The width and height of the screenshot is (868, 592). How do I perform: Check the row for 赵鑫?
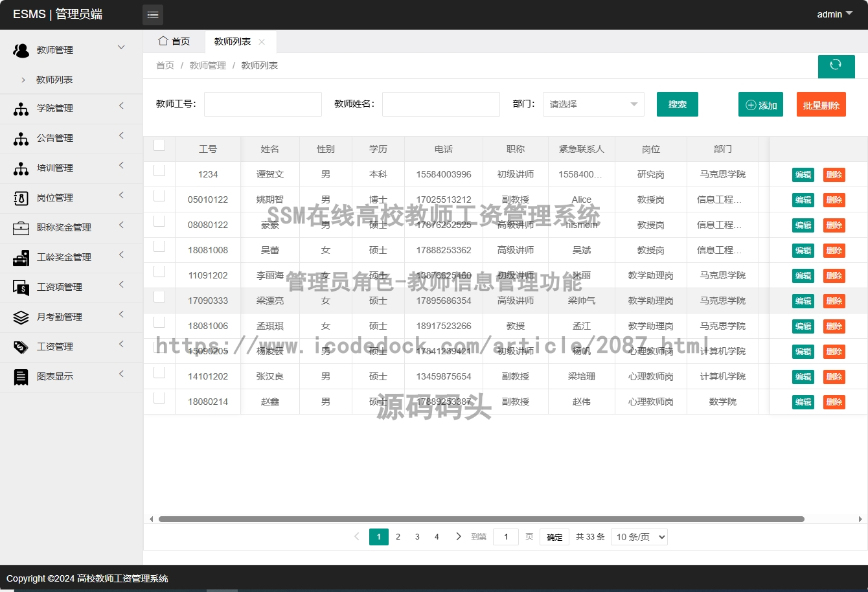[159, 398]
